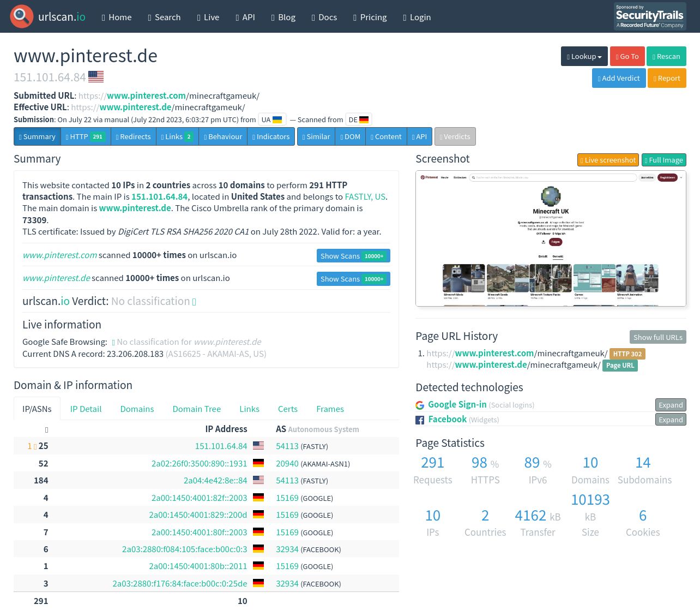Click the Facebook logo in Detected technologies

420,420
